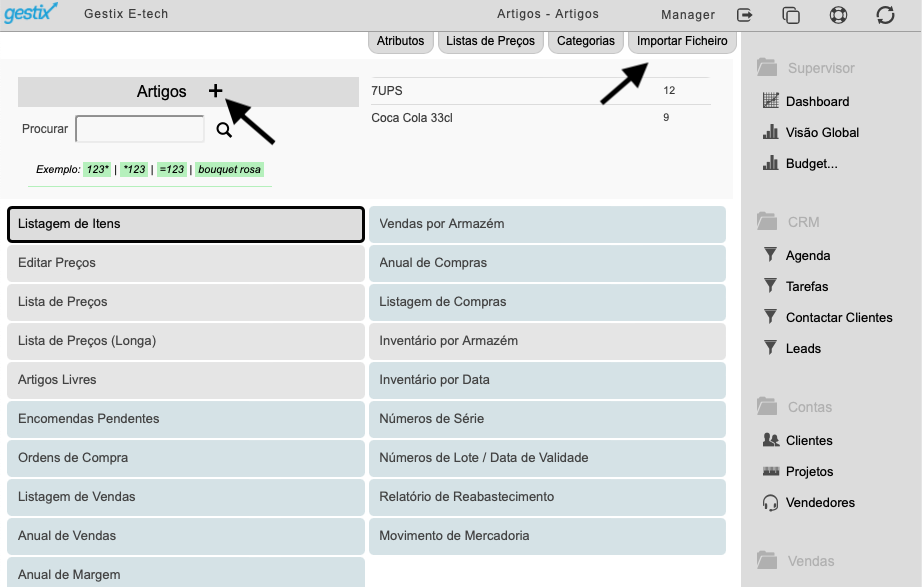Open Vendas por Armazém report
The width and height of the screenshot is (922, 587).
pos(547,224)
